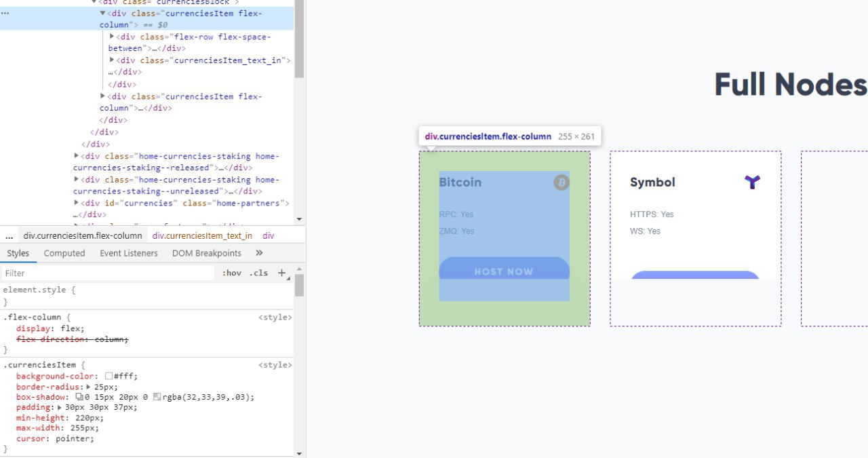868x458 pixels.
Task: Click the struck-through flex-direction: column declaration
Action: (x=72, y=339)
